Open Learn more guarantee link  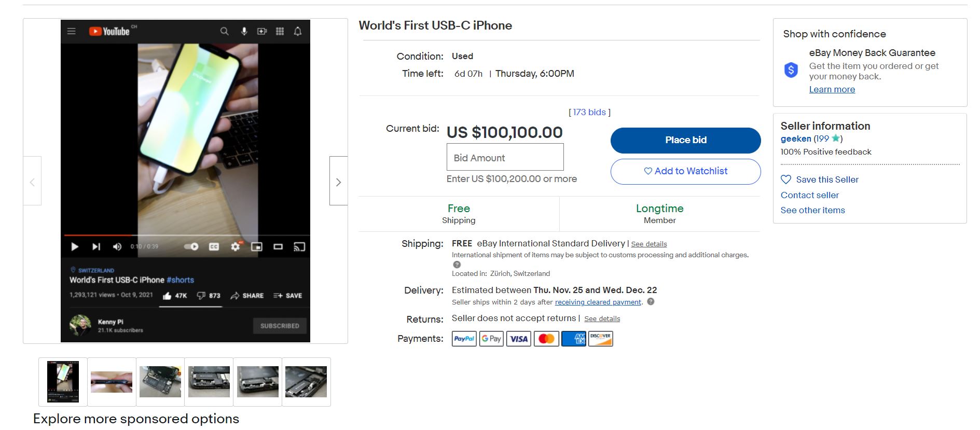[x=832, y=89]
